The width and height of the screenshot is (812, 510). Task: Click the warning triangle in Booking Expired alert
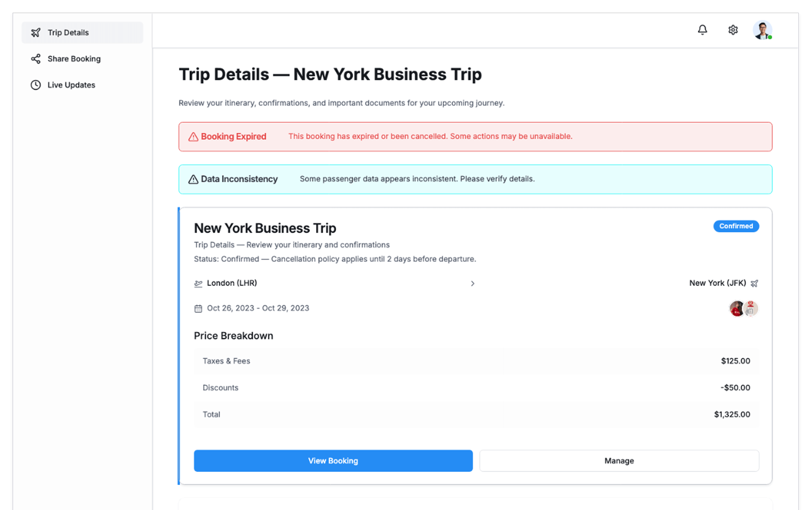(x=193, y=137)
